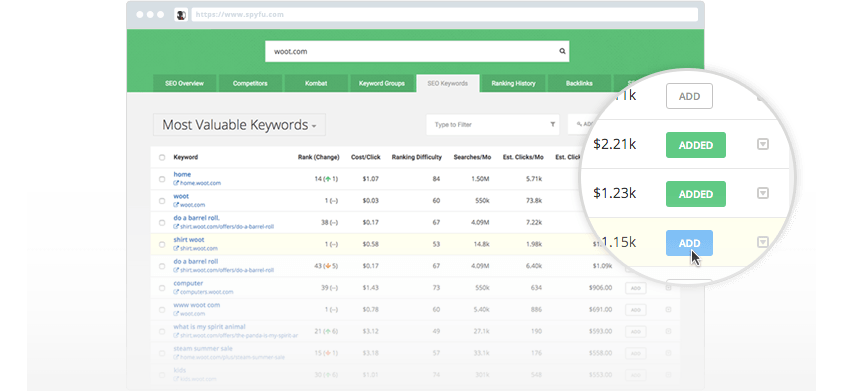Screen dimensions: 845x391
Task: Sort by Ranking Difficulty column header
Action: [417, 157]
